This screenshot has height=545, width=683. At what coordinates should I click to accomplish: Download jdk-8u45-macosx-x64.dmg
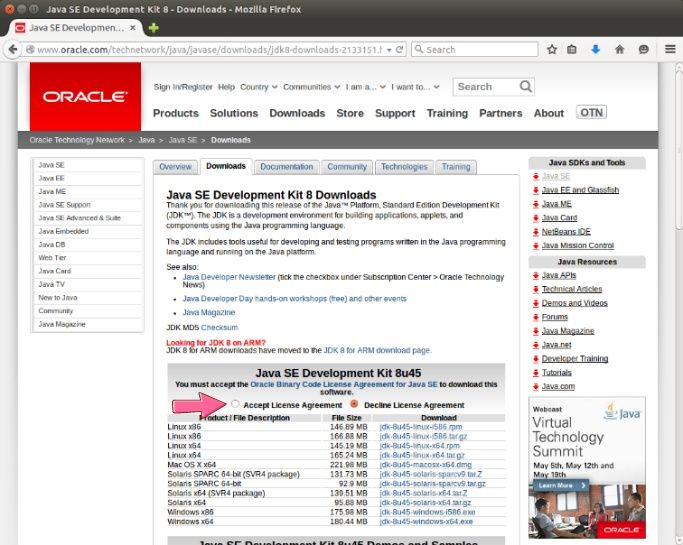(x=426, y=465)
